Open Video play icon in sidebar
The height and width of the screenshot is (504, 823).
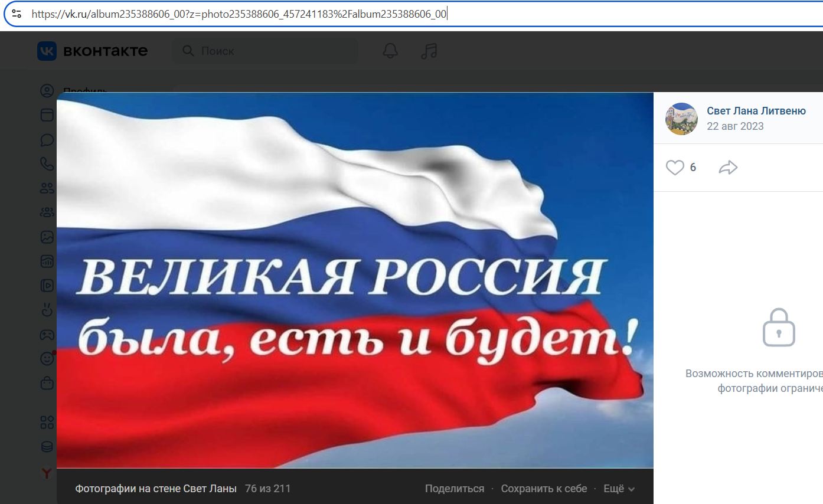(47, 285)
